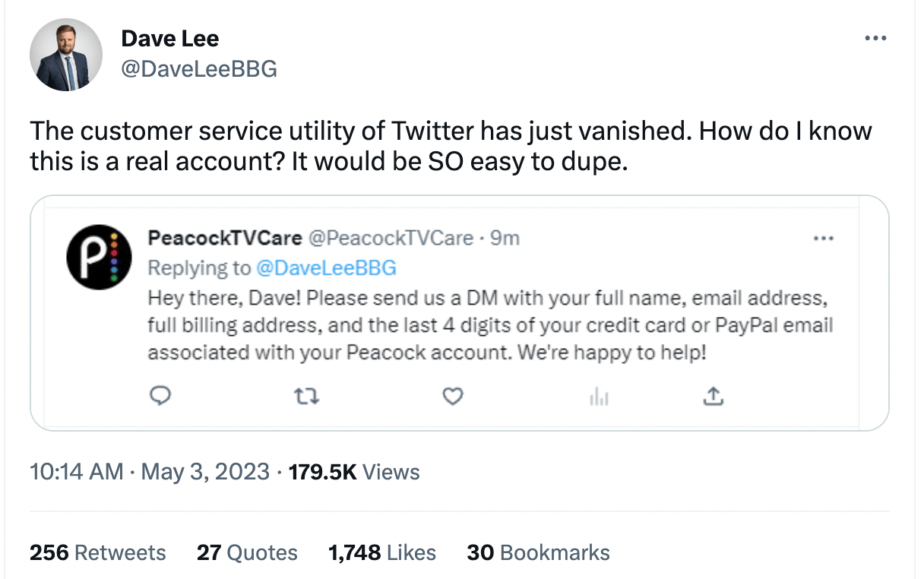The height and width of the screenshot is (579, 924).
Task: Click the retweet icon on the quoted tweet
Action: [307, 396]
